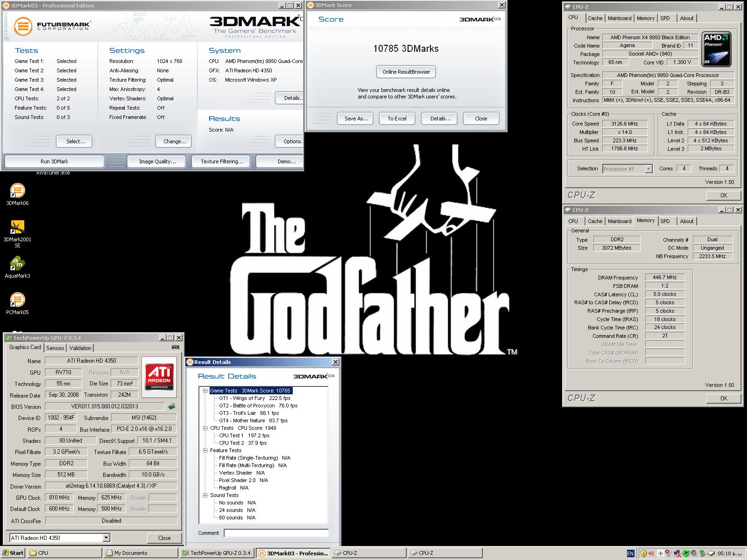Open the Start menu
Image resolution: width=747 pixels, height=560 pixels.
(x=13, y=553)
